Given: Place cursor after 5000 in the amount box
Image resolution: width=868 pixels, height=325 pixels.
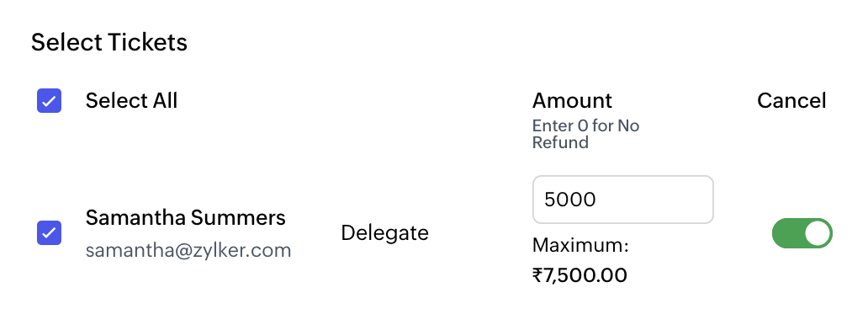Looking at the screenshot, I should tap(598, 200).
